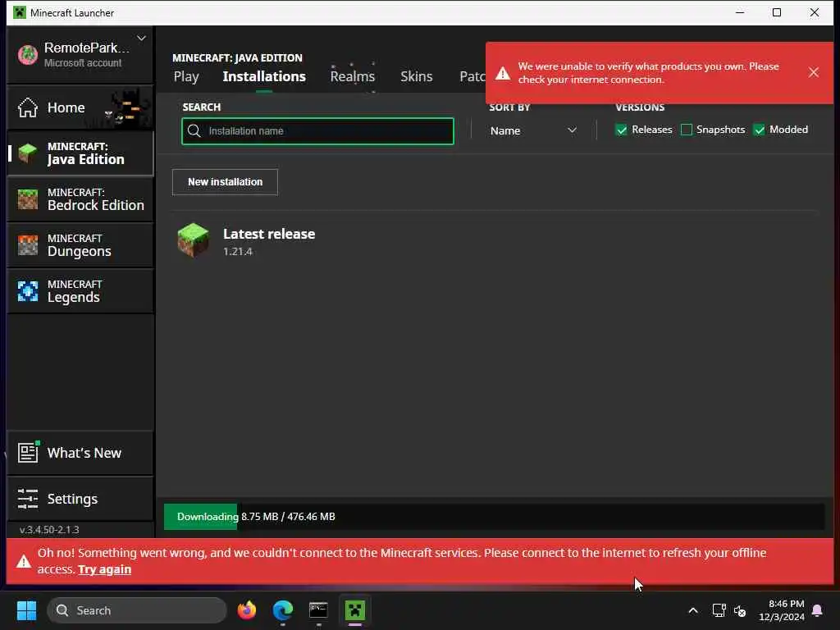The image size is (840, 630).
Task: Click the search magnifier icon in installation field
Action: click(x=194, y=131)
